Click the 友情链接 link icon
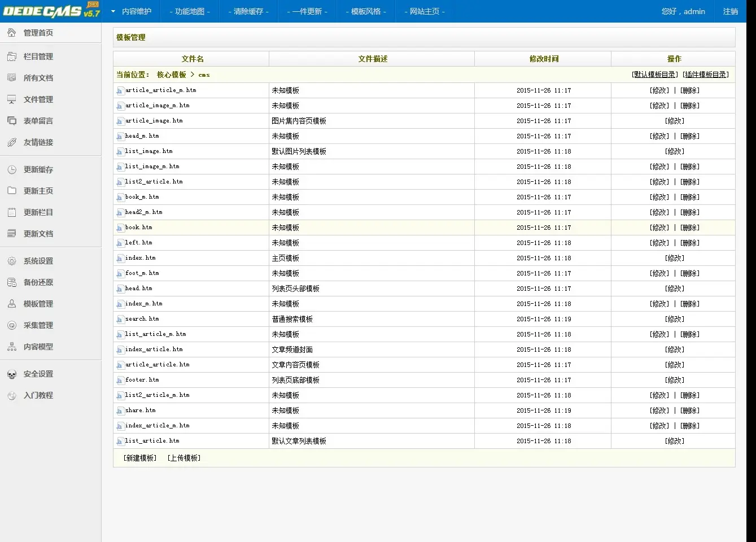Image resolution: width=756 pixels, height=542 pixels. [x=12, y=142]
